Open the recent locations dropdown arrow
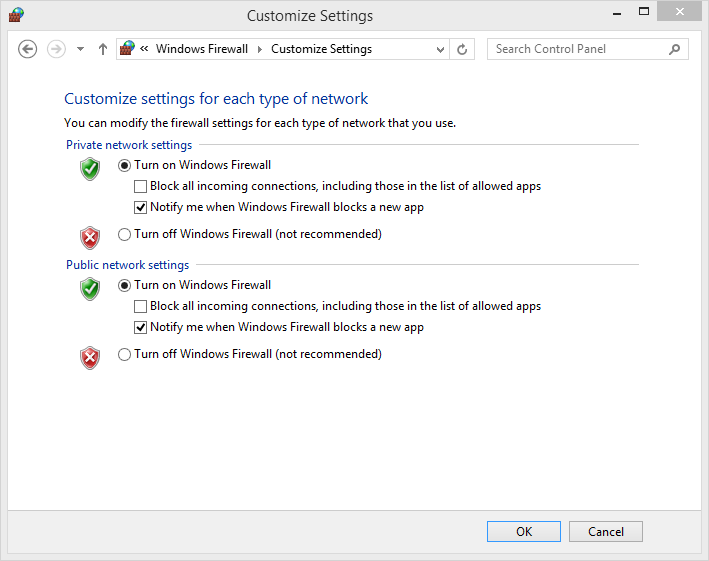This screenshot has width=709, height=561. click(80, 49)
